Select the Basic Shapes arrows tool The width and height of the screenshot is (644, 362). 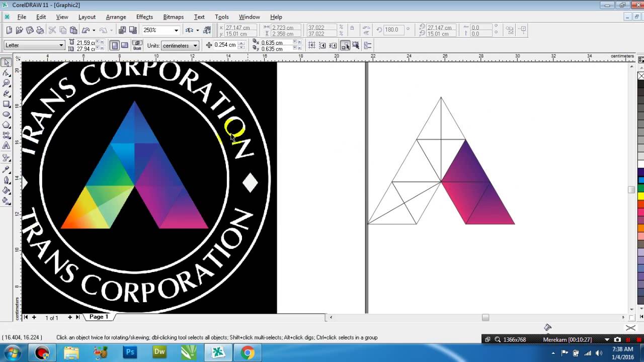point(7,135)
